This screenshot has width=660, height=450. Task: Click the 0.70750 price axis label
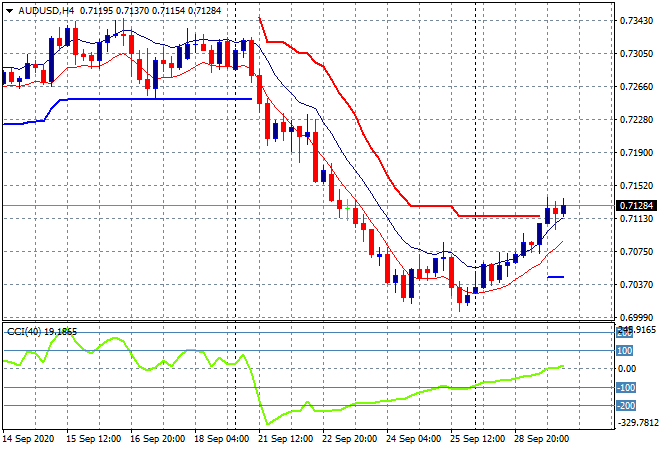(x=636, y=252)
